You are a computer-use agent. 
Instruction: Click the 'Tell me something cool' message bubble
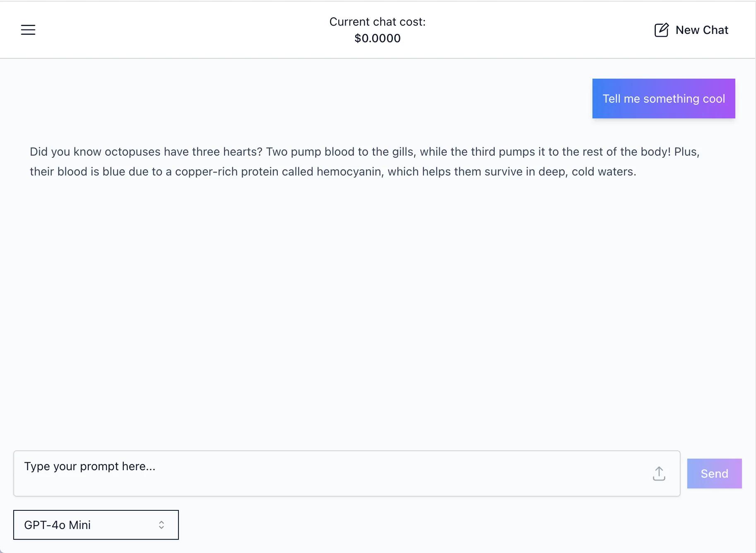663,99
